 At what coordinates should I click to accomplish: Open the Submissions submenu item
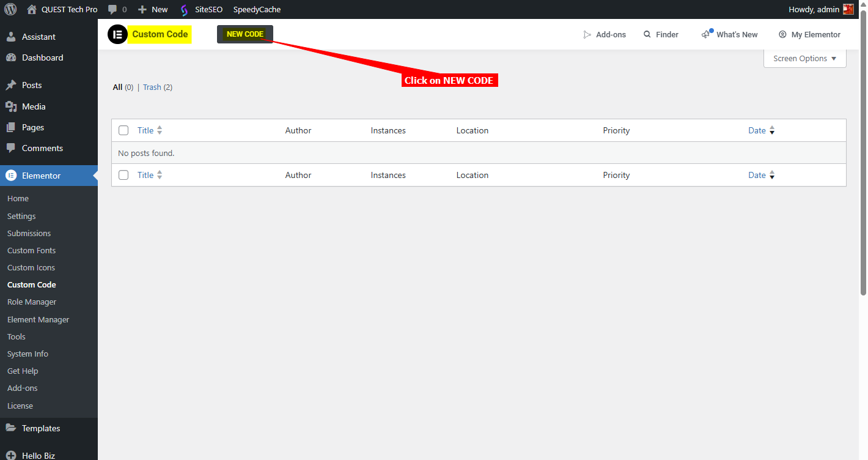pyautogui.click(x=29, y=233)
